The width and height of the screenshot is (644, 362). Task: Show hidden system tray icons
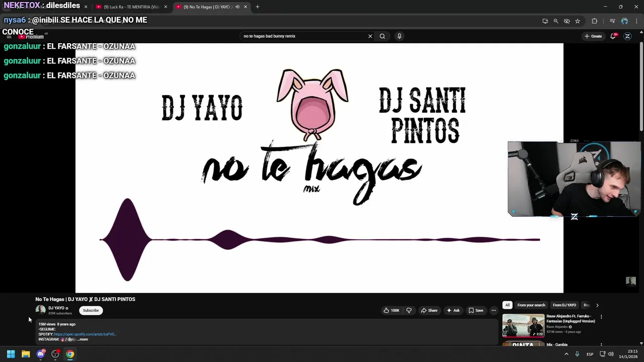click(x=566, y=354)
